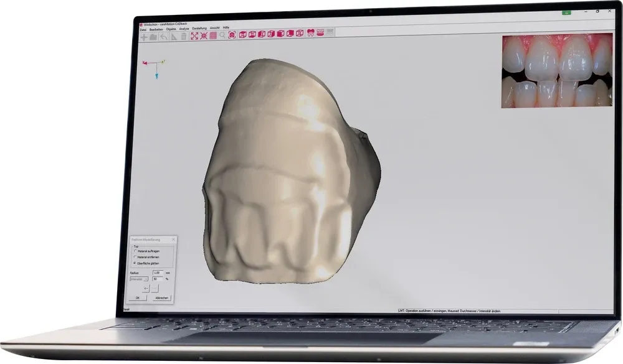Click the tooth icon in the toolbar

pos(310,36)
